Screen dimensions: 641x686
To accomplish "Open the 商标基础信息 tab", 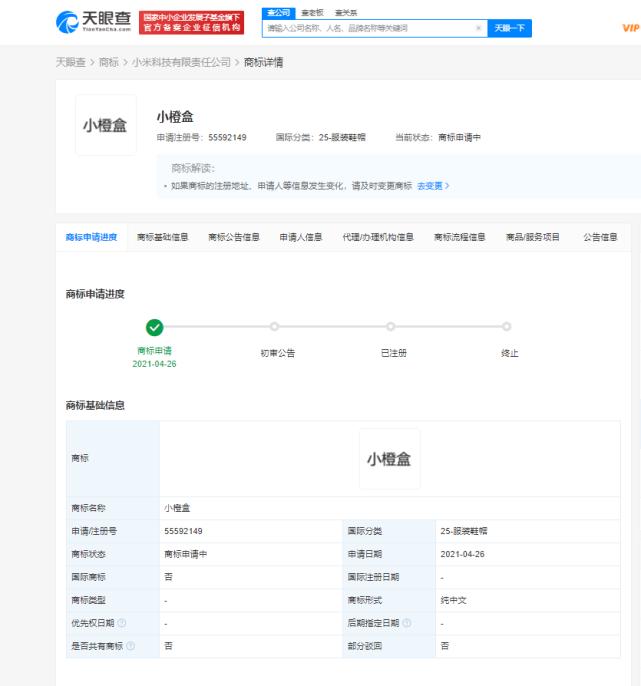I will [162, 237].
